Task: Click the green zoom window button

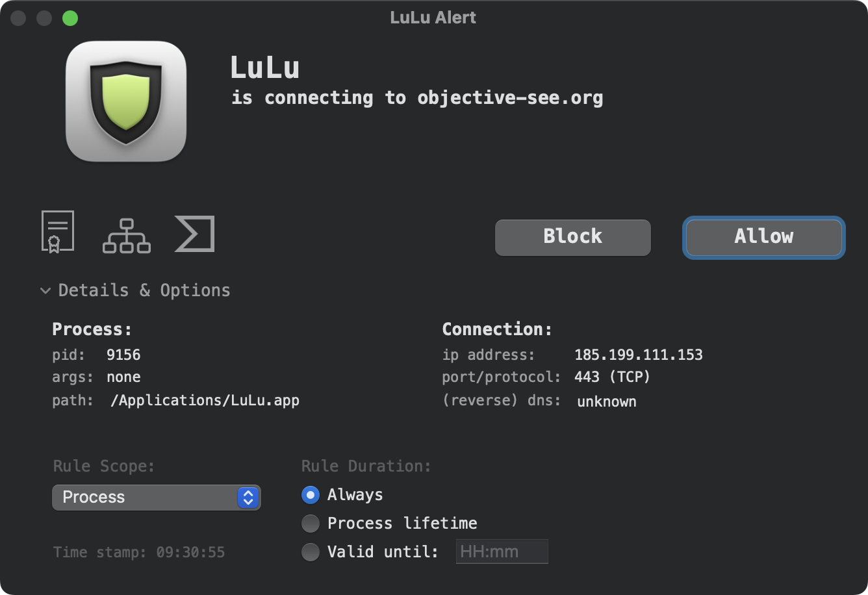Action: (70, 18)
